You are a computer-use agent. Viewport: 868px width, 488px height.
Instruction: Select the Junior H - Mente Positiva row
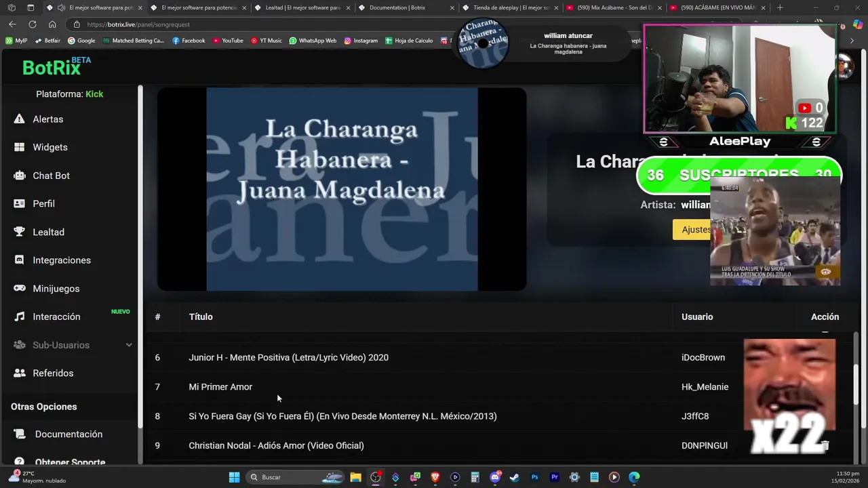[x=288, y=357]
